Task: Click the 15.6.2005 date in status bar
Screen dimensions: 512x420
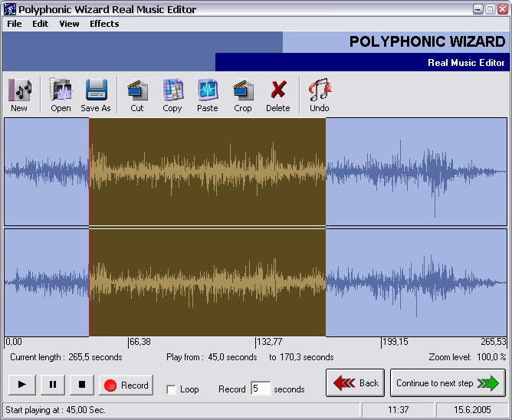Action: pos(472,409)
